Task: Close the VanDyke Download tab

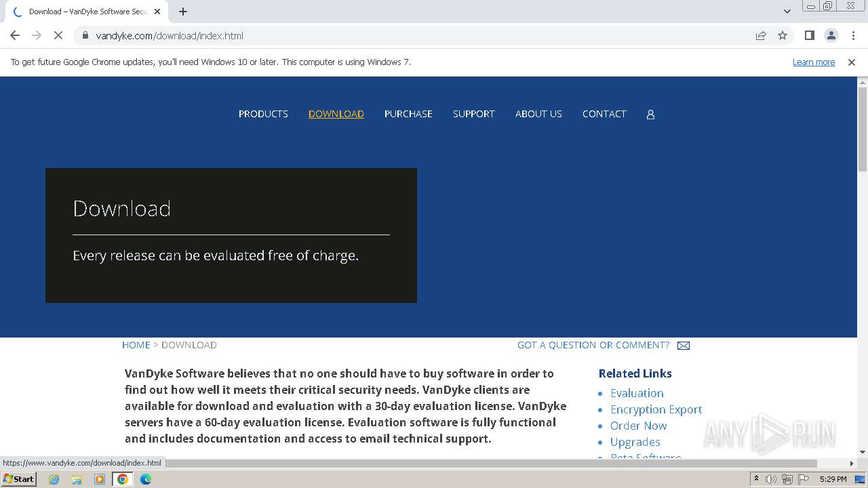Action: [x=157, y=12]
